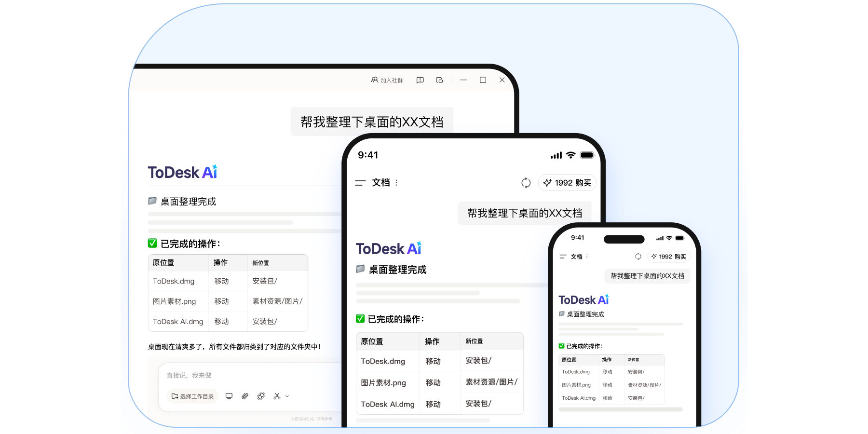Click the green check beside 已完成的操作 on desktop
Viewport: 868px width, 434px height.
coord(152,243)
